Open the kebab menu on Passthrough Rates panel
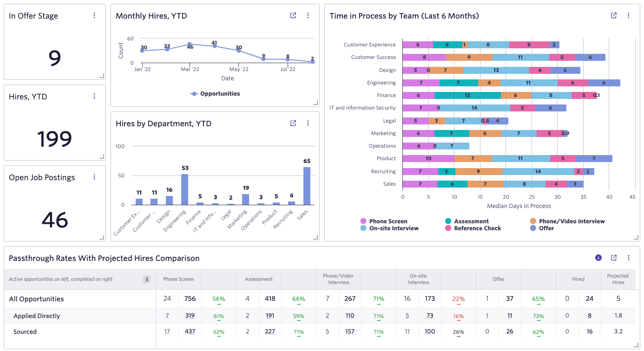Image resolution: width=644 pixels, height=351 pixels. coord(629,258)
